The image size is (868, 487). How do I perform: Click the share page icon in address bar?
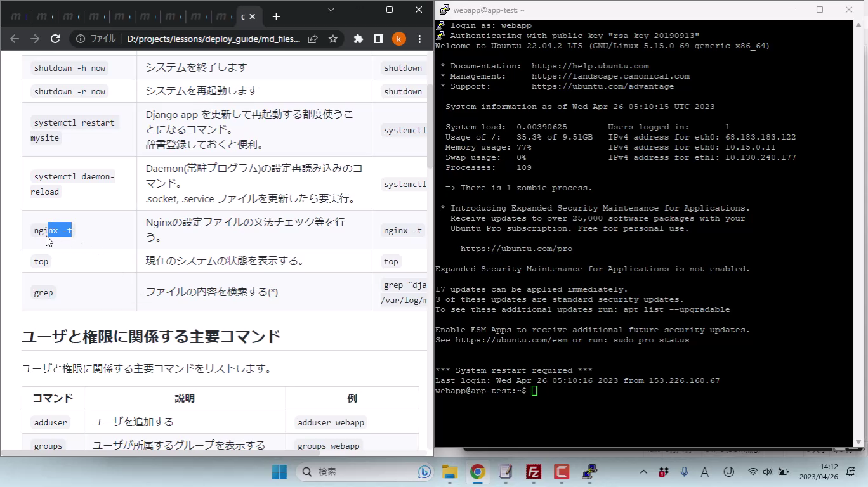pos(313,39)
